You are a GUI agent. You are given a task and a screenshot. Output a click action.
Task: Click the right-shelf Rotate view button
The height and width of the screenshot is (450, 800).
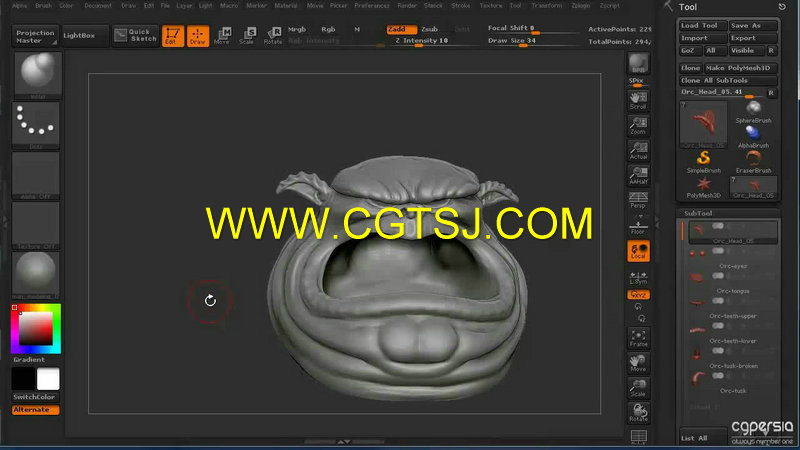tap(638, 413)
